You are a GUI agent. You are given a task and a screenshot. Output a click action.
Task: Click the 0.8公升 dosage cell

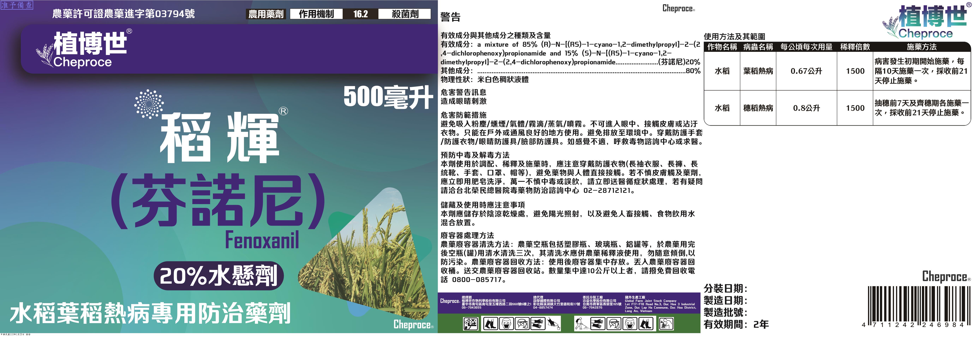click(806, 108)
